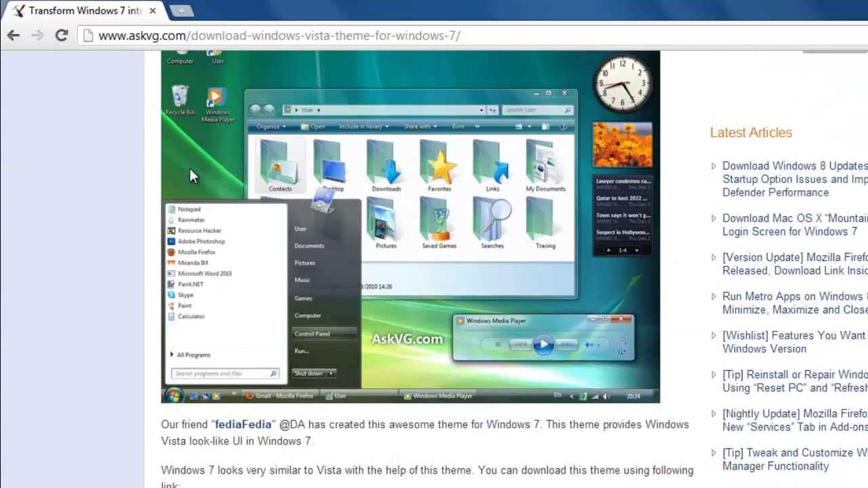Click the Latest Articles heading
This screenshot has height=488, width=868.
tap(751, 133)
